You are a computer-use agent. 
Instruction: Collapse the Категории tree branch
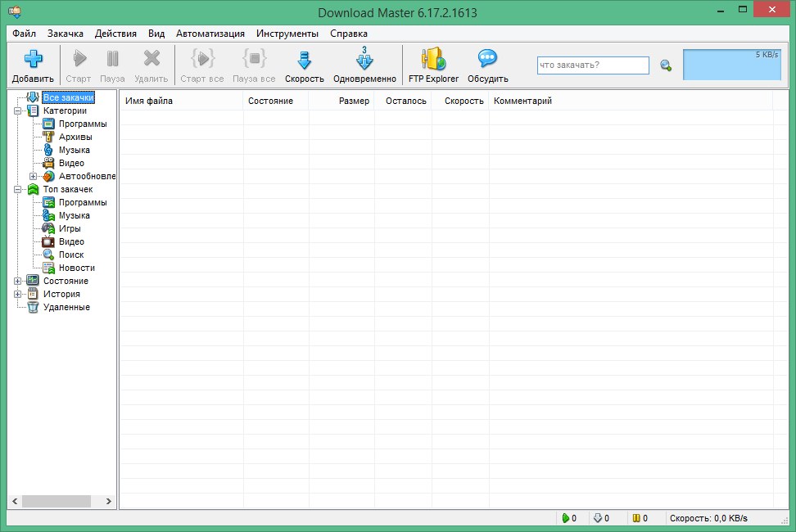coord(17,110)
